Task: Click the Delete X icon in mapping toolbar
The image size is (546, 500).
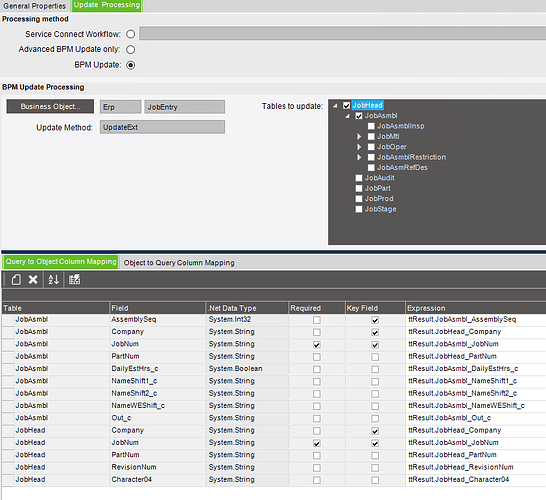Action: (33, 280)
